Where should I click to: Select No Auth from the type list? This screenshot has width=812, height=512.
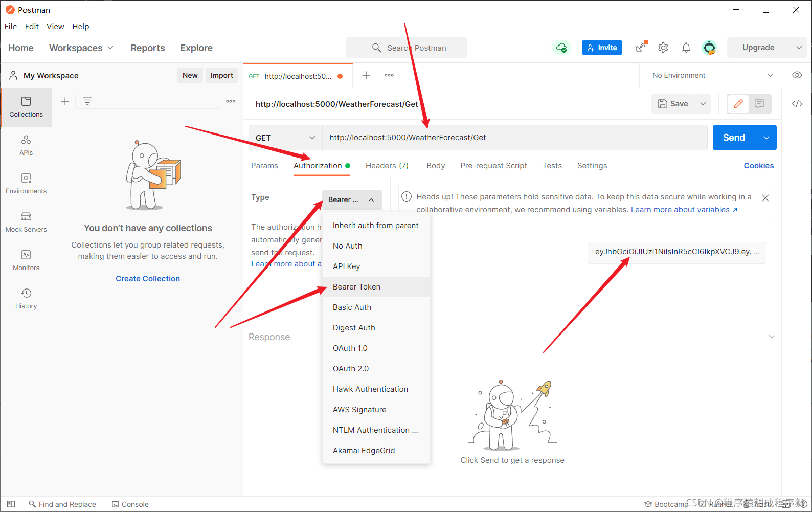pyautogui.click(x=376, y=246)
